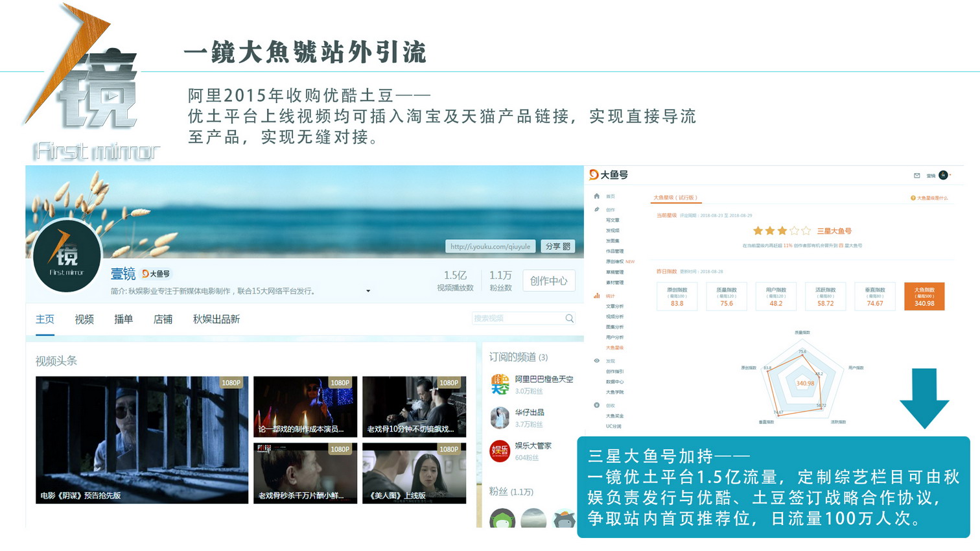Click the orange 大鱼指数 340.98 card
980x551 pixels.
point(924,296)
